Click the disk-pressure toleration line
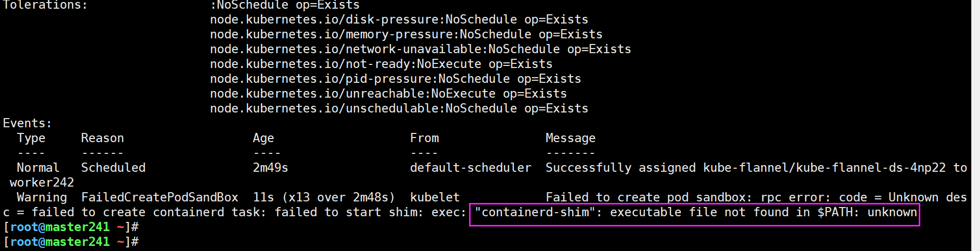 399,20
